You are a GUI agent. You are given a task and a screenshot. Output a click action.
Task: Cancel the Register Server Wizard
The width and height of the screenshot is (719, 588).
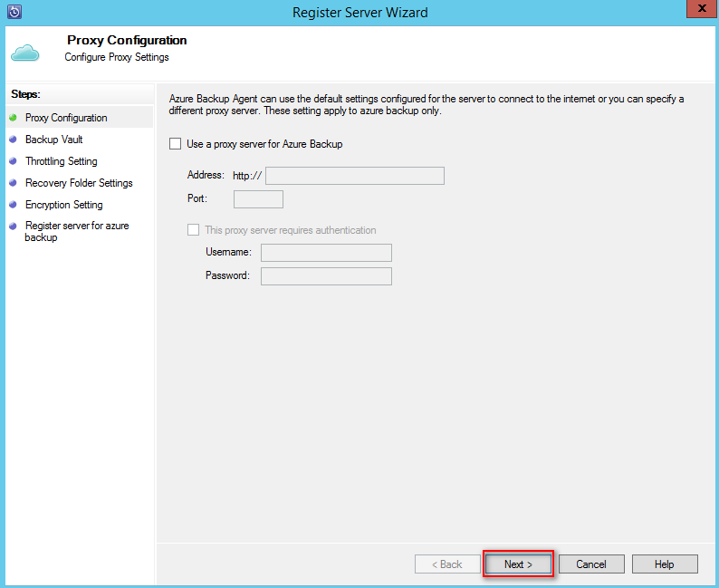pos(591,564)
